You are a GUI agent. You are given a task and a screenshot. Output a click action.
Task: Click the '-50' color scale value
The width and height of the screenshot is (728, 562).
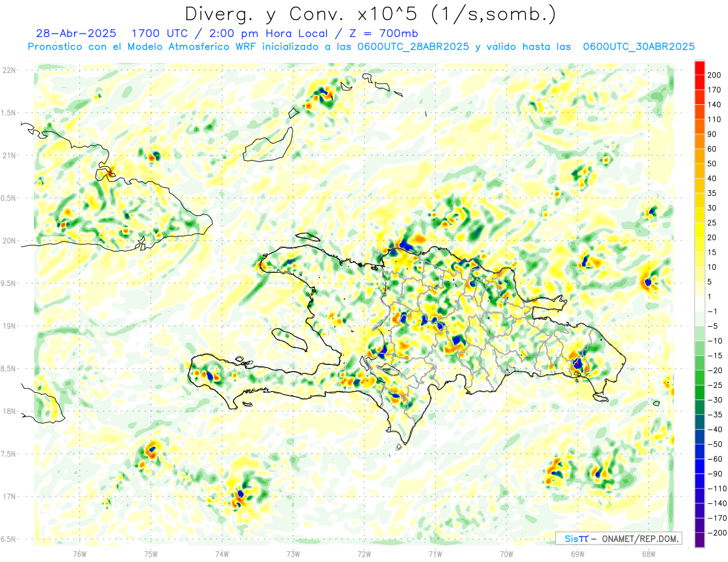[715, 444]
